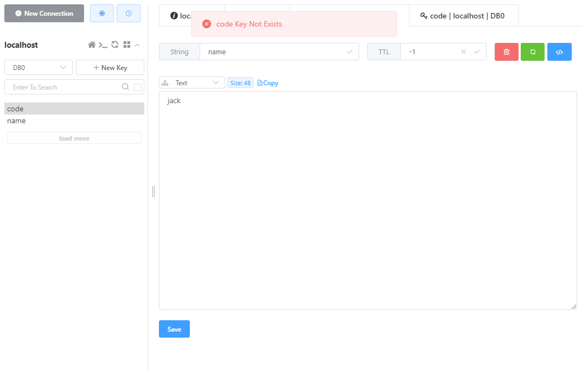Open the localhost connection grid menu
The image size is (588, 374).
127,45
